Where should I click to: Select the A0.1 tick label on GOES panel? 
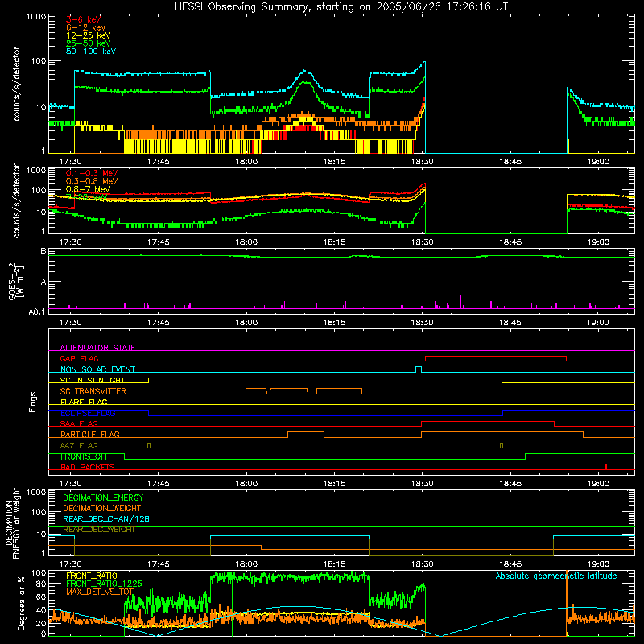37,312
